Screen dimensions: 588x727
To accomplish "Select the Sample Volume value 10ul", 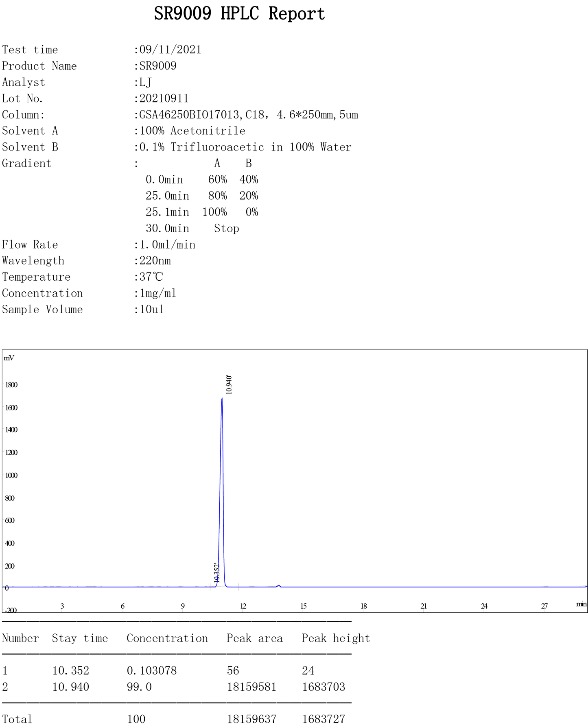I will pos(152,310).
